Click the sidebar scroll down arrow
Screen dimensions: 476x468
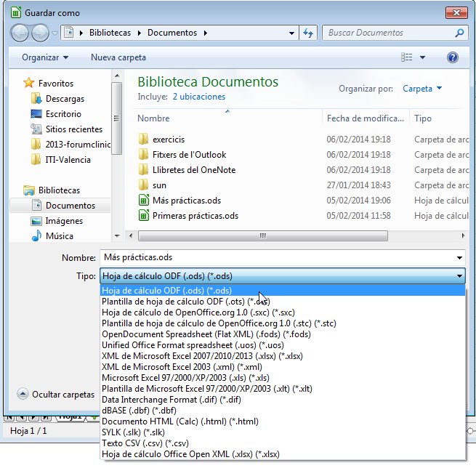117,236
